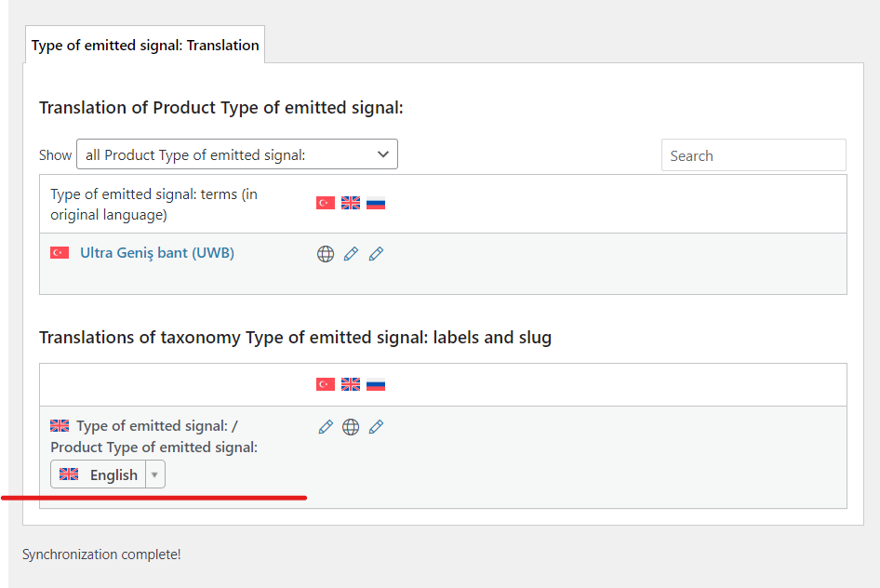
Task: Click UK flag in labels and slug header
Action: point(351,384)
